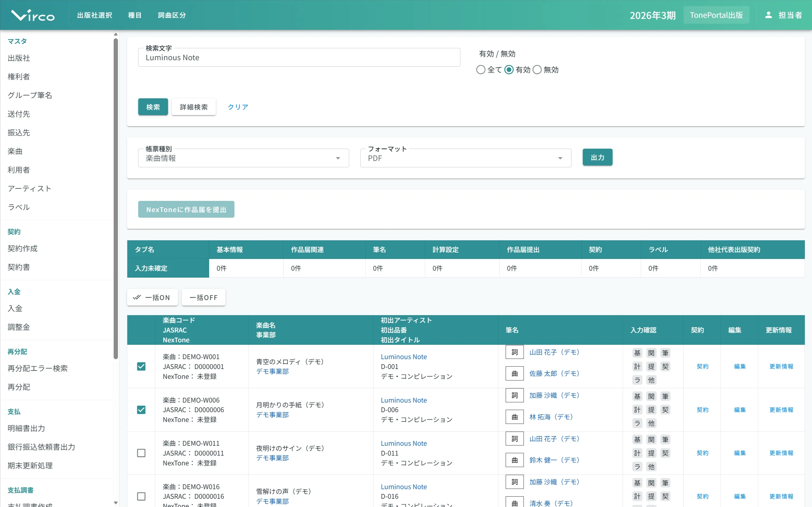Click the sidebar scrollbar down arrow
Image resolution: width=812 pixels, height=507 pixels.
(116, 503)
